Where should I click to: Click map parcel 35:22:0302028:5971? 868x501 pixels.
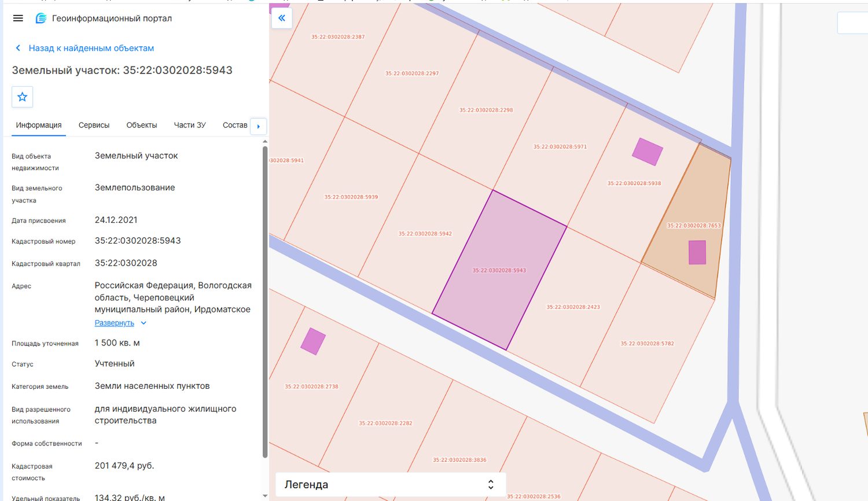click(560, 146)
